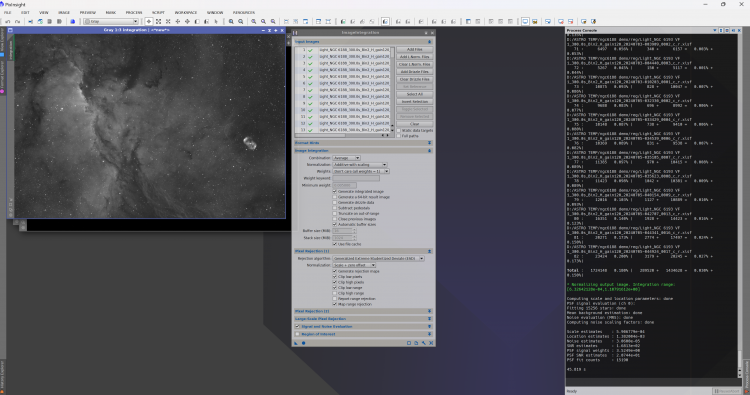Toggle Generate rejection maps checkbox
Image resolution: width=750 pixels, height=395 pixels.
point(335,271)
